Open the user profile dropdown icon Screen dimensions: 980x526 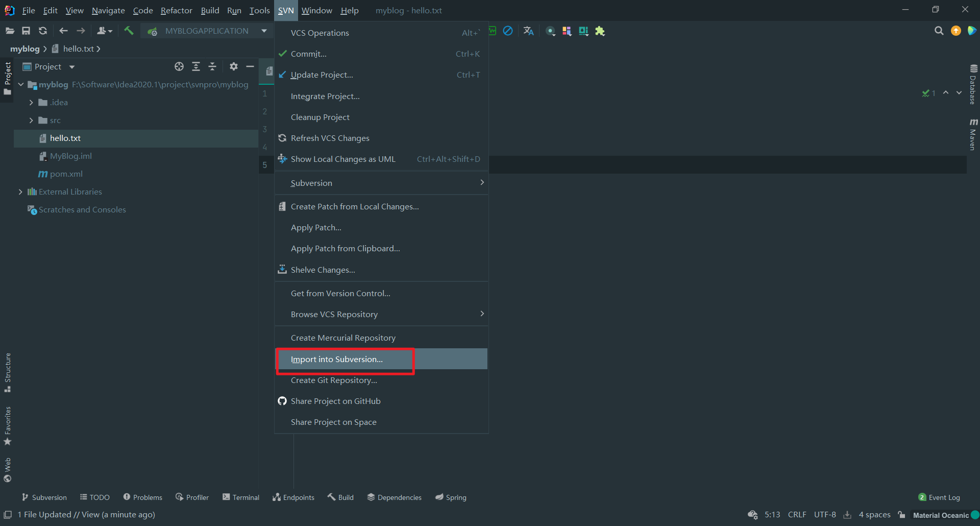click(x=104, y=31)
